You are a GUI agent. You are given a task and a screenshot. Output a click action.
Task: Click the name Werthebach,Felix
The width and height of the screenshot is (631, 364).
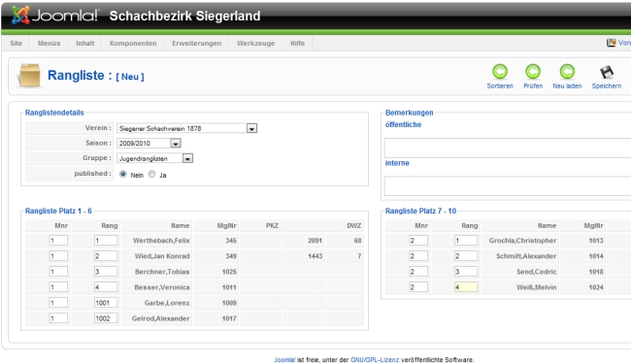161,241
